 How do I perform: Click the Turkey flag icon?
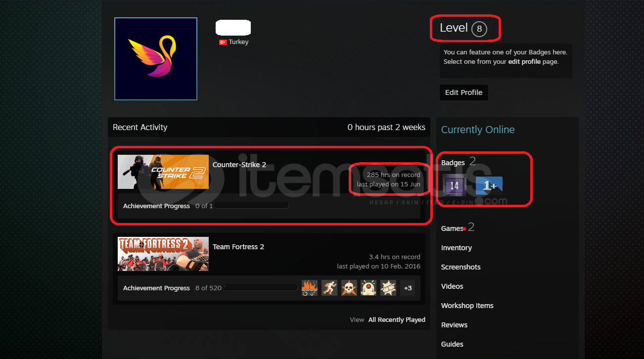pos(223,43)
